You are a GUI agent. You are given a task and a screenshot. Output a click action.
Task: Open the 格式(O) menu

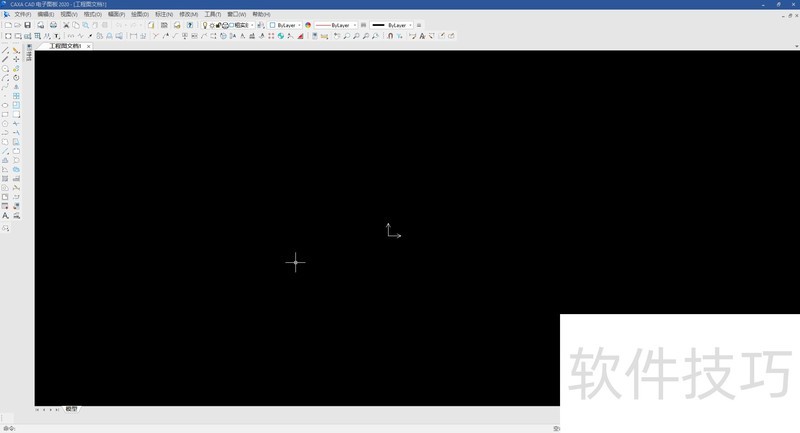[x=92, y=14]
